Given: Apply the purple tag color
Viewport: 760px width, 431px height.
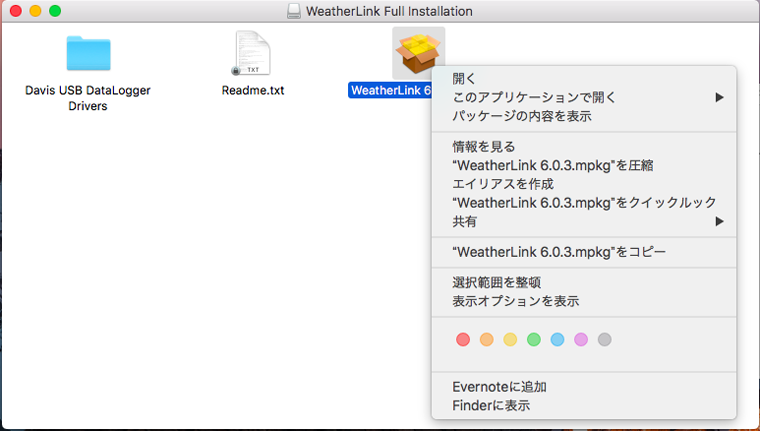Looking at the screenshot, I should 581,339.
